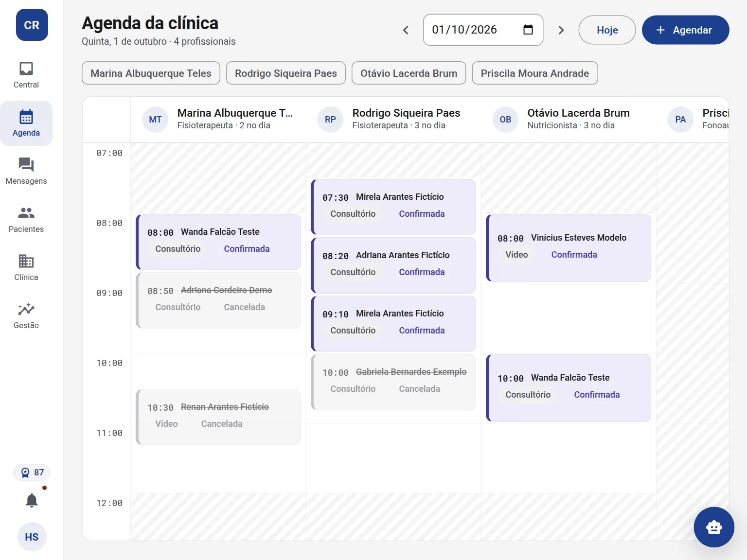Click Rodrigo Siqueira Paes column header name
Screen dimensions: 747x560
point(406,113)
